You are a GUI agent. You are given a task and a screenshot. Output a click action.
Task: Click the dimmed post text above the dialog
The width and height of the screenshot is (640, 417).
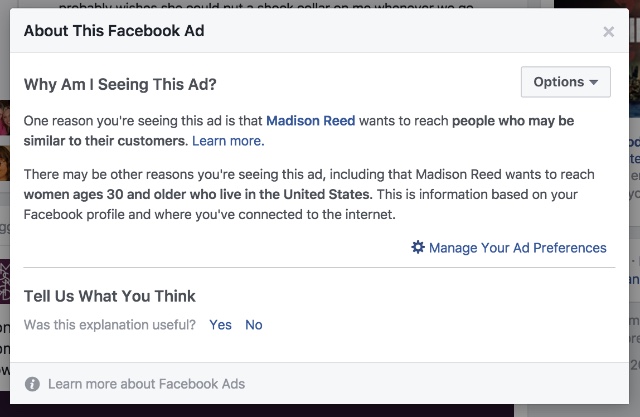[266, 5]
